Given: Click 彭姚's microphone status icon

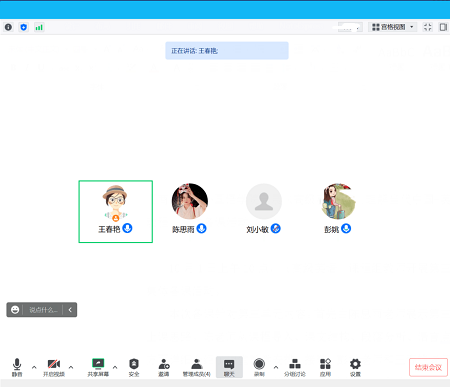Looking at the screenshot, I should (x=346, y=228).
